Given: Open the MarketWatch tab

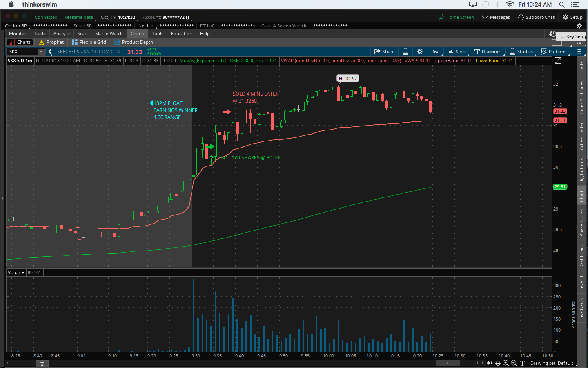Looking at the screenshot, I should [109, 34].
